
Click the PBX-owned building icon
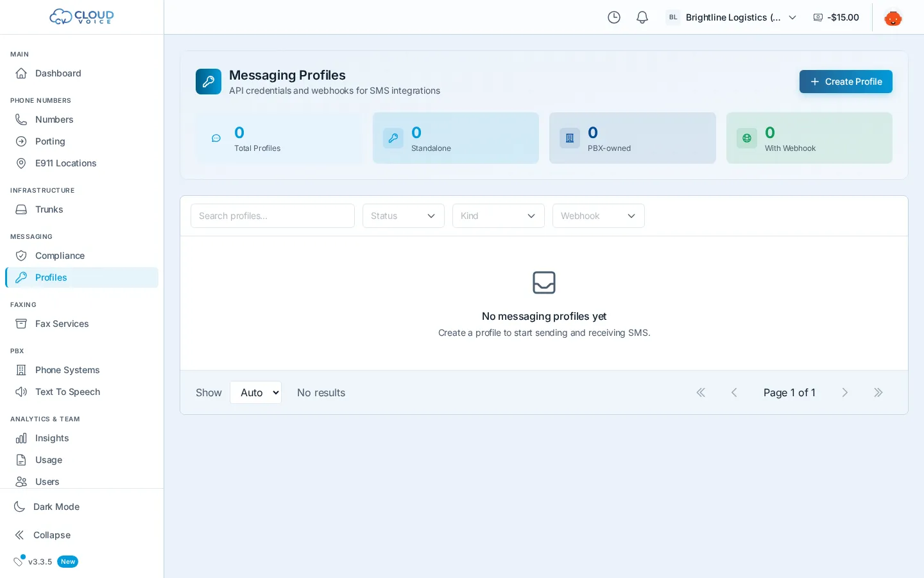coord(570,138)
